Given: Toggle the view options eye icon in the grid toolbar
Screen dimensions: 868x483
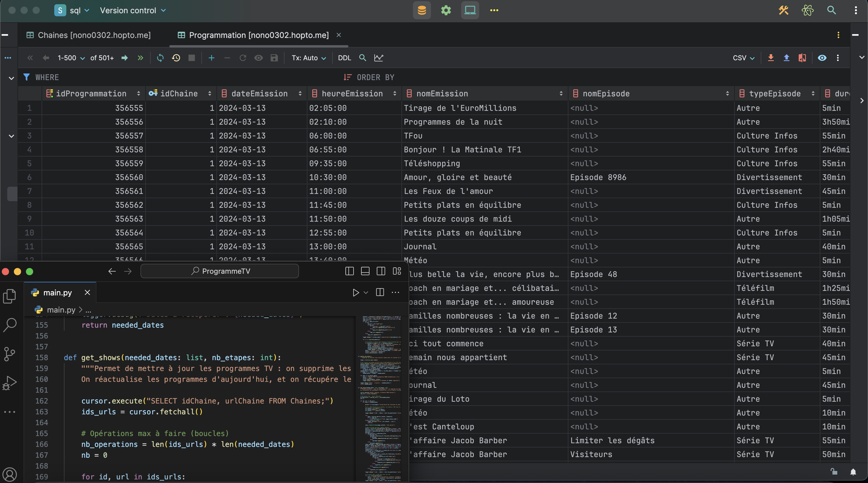Looking at the screenshot, I should click(x=822, y=58).
